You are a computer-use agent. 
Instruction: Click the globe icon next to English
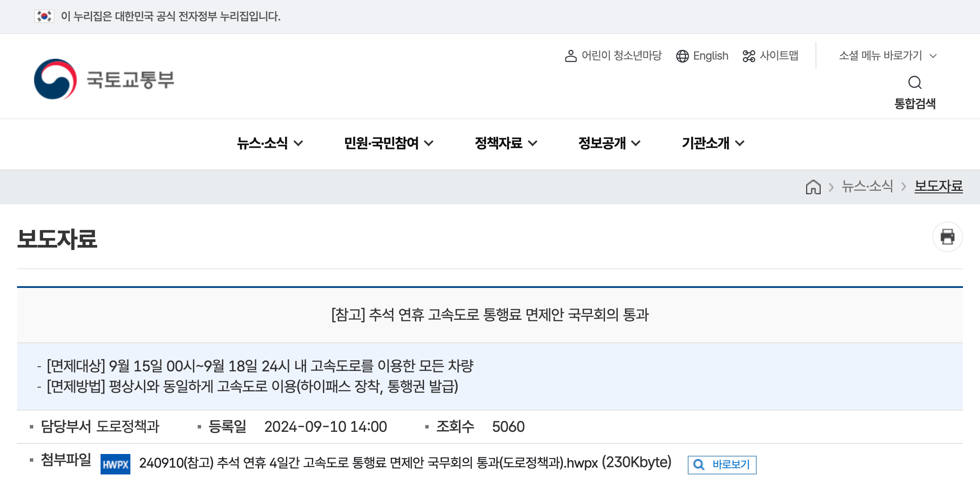pos(682,56)
